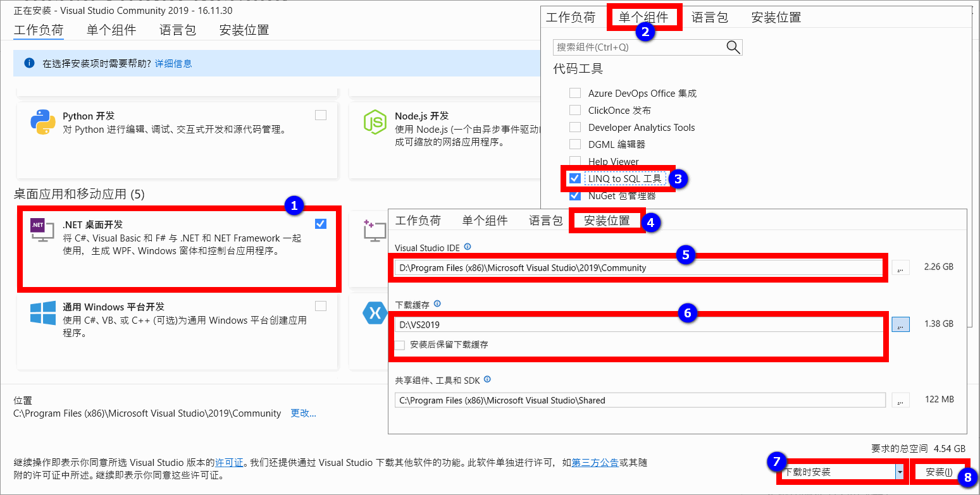Open the 许可证 link

point(228,462)
